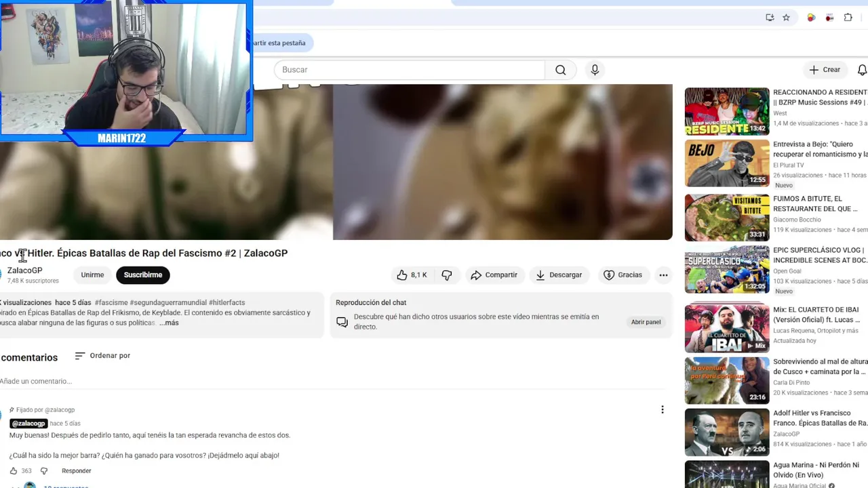Subscribe with the Suscribirme button
The image size is (868, 488).
pyautogui.click(x=143, y=274)
